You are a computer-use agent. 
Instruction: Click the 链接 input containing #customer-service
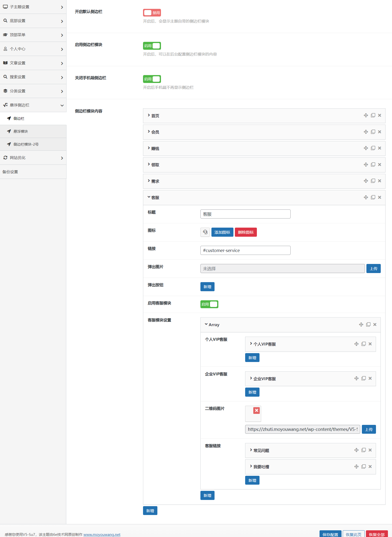tap(245, 250)
